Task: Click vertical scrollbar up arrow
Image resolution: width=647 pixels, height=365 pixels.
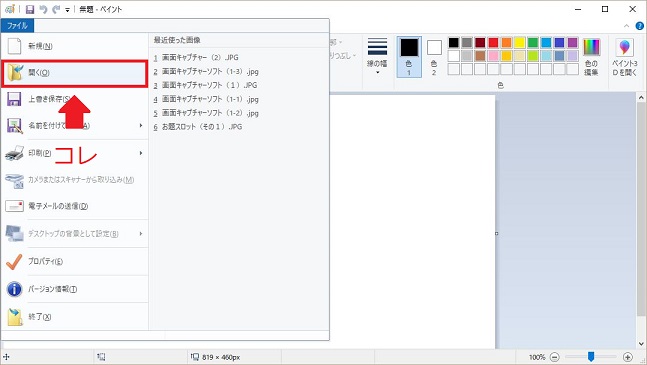Action: pyautogui.click(x=641, y=98)
